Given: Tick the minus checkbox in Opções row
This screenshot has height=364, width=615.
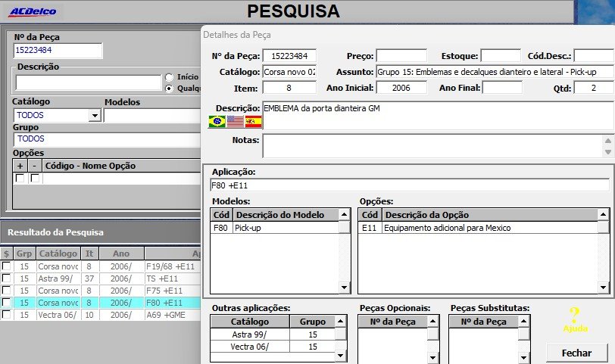Looking at the screenshot, I should (35, 179).
